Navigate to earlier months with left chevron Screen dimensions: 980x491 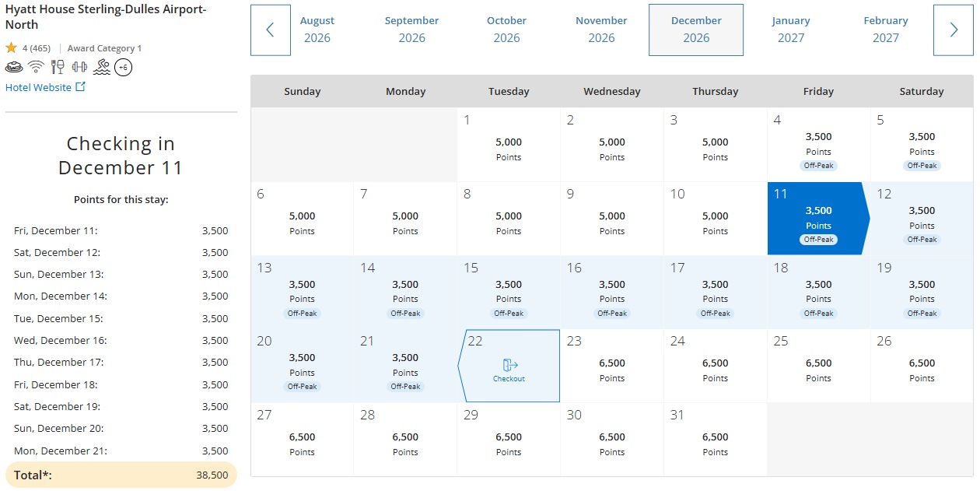pyautogui.click(x=270, y=30)
